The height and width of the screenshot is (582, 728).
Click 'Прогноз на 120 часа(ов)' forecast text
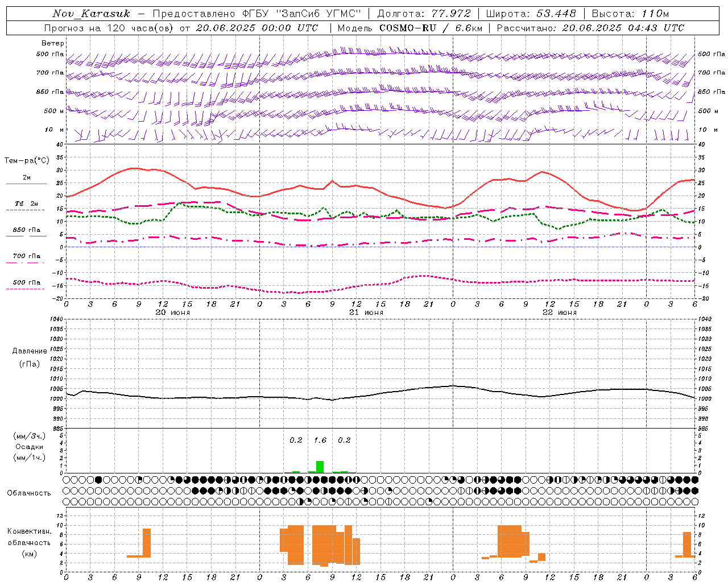point(109,28)
